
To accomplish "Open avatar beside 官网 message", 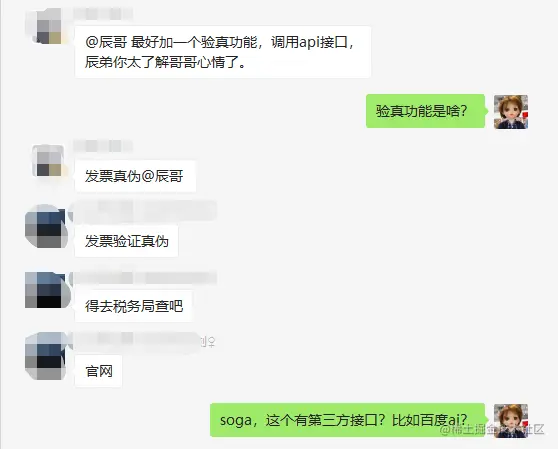I will [x=46, y=356].
